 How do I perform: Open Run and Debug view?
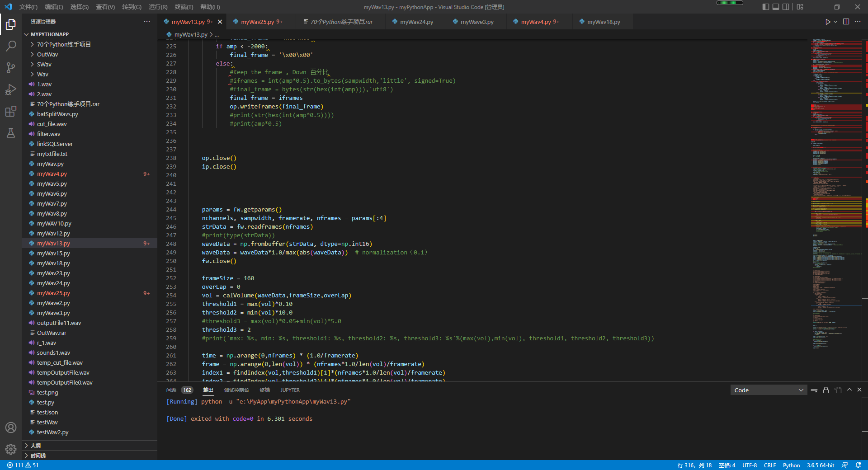point(11,89)
